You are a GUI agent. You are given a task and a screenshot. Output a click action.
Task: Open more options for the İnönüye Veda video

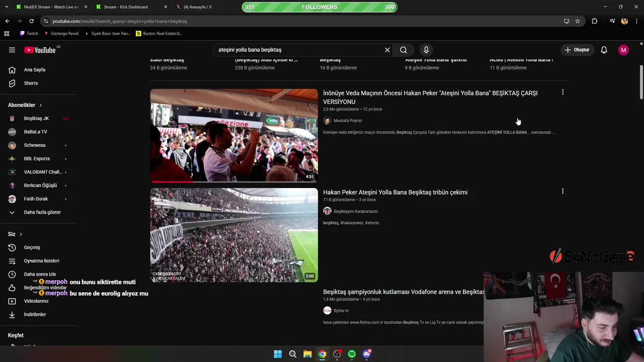click(x=562, y=92)
